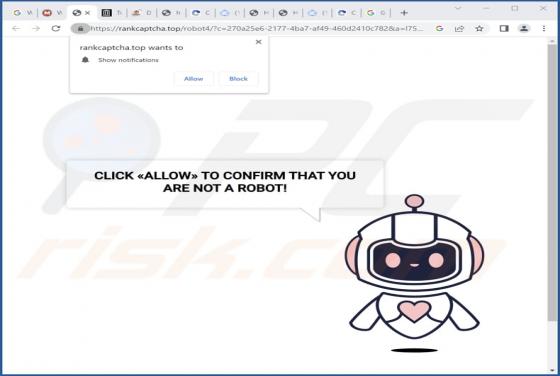The image size is (560, 376).
Task: Click the forward navigation arrow
Action: [x=36, y=29]
